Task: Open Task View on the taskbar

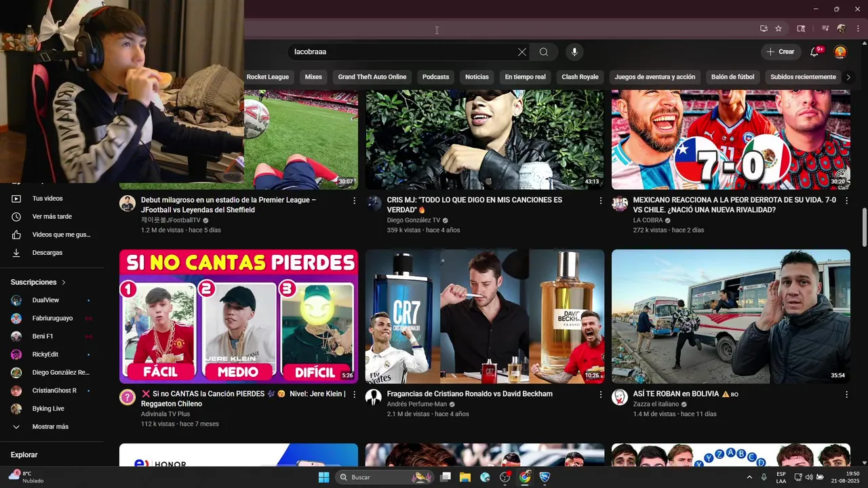Action: click(446, 477)
